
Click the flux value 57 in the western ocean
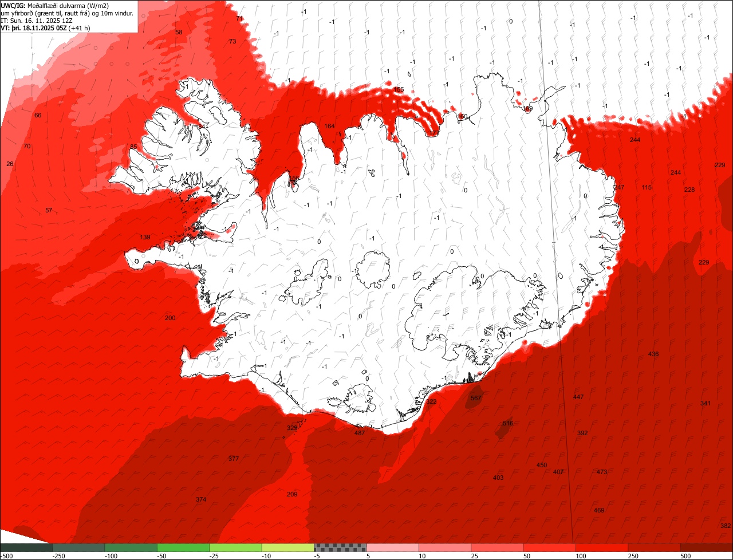click(49, 210)
